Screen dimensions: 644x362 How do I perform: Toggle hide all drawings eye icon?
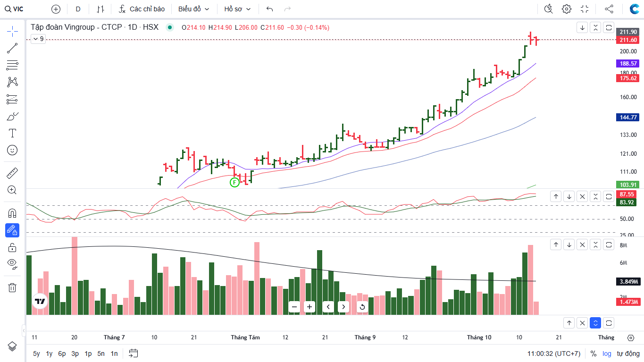point(12,263)
